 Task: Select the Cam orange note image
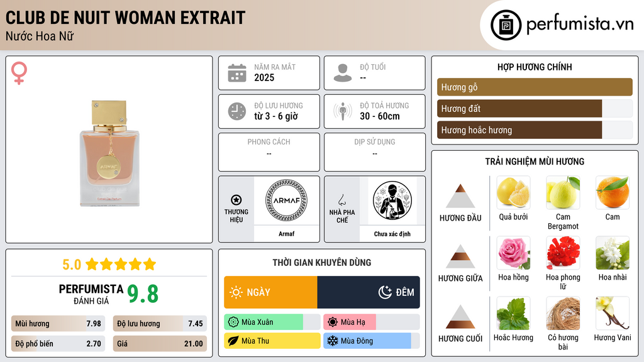coord(613,192)
